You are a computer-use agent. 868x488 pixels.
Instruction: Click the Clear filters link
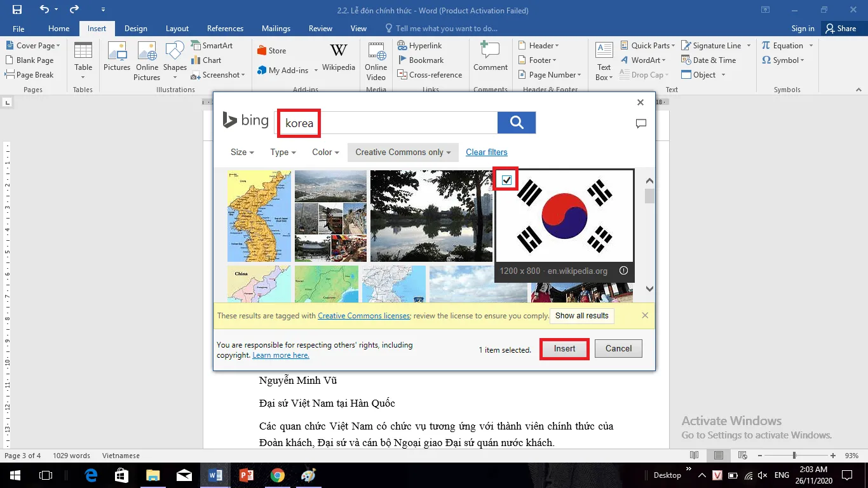point(487,152)
